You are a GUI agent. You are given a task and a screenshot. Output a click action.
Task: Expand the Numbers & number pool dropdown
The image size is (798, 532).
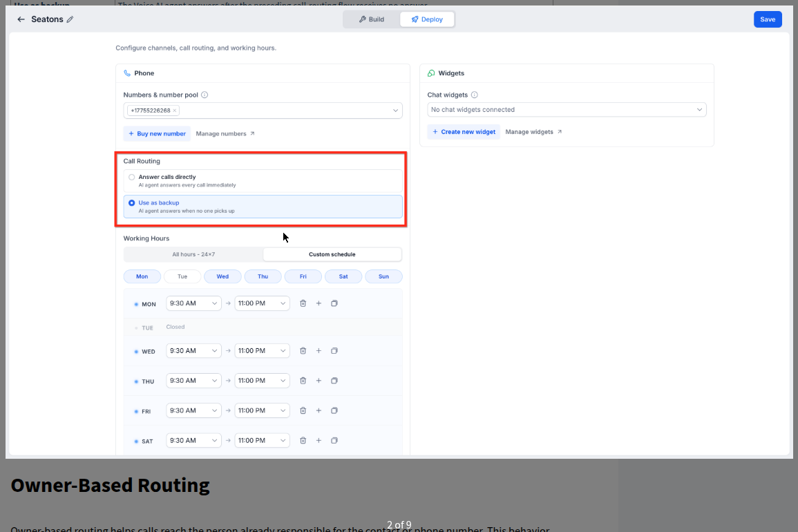click(x=395, y=111)
